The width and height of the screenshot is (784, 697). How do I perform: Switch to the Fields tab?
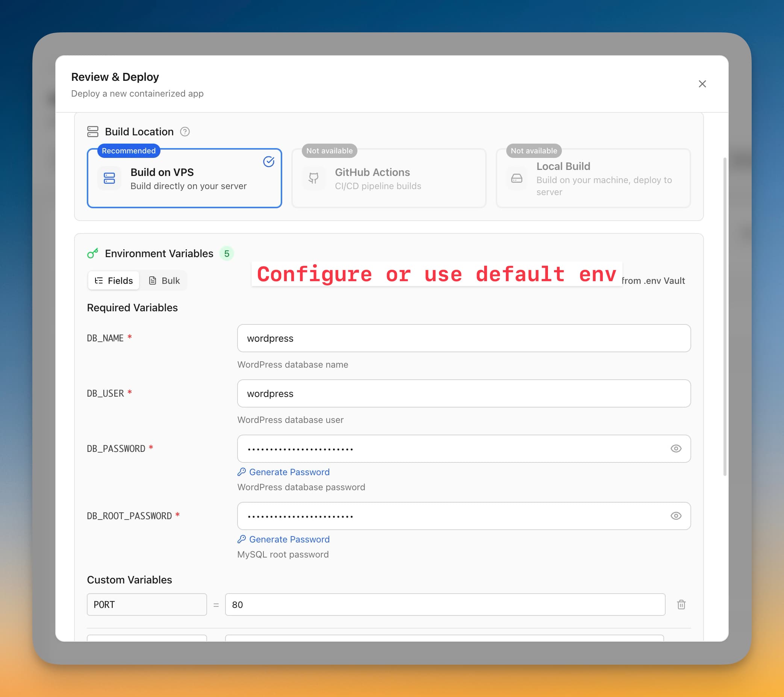(x=113, y=280)
